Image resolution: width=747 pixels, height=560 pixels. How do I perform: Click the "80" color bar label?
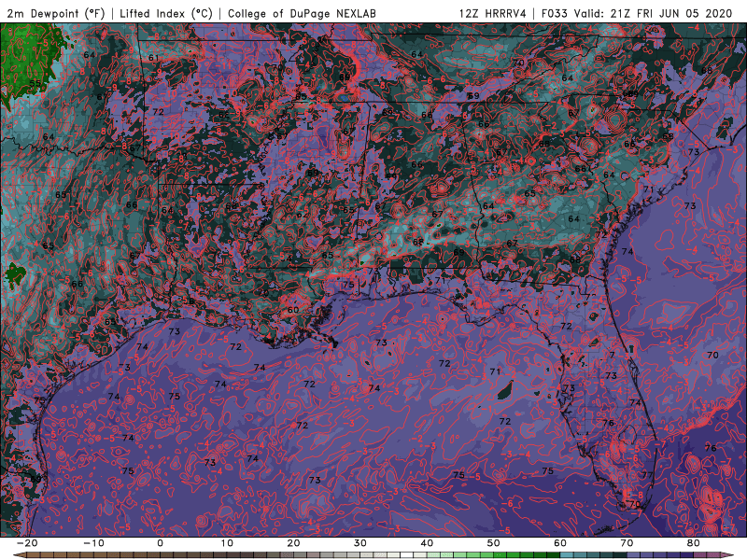pos(694,543)
